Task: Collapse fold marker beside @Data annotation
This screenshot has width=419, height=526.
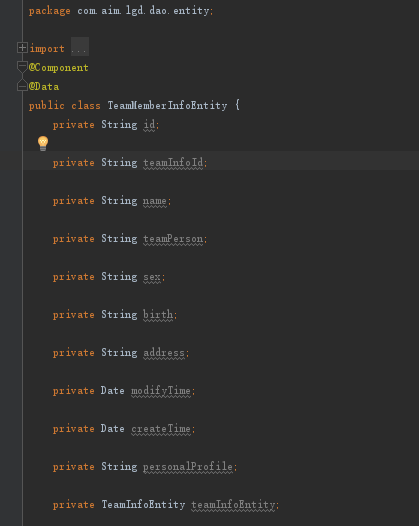Action: click(22, 86)
